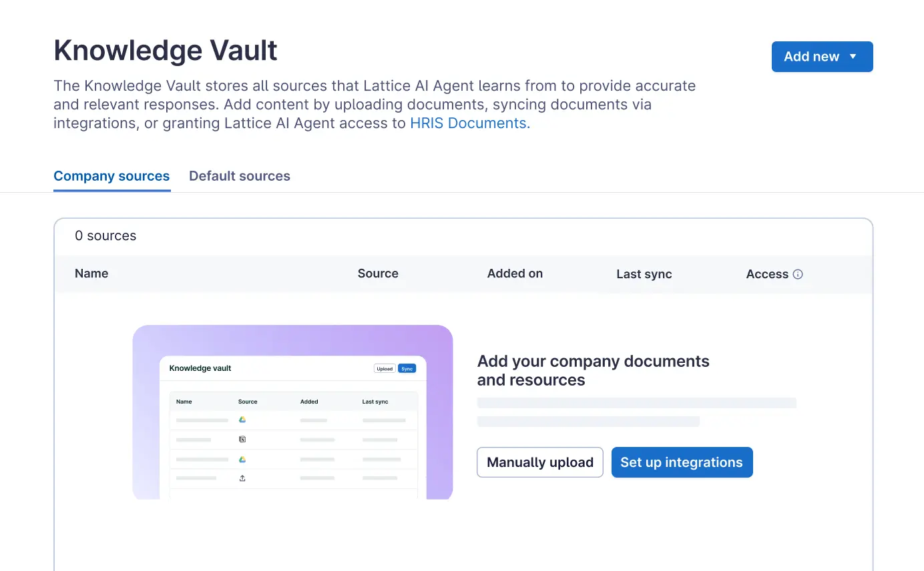Click the upload arrow icon in the preview table
This screenshot has width=924, height=571.
tap(242, 478)
